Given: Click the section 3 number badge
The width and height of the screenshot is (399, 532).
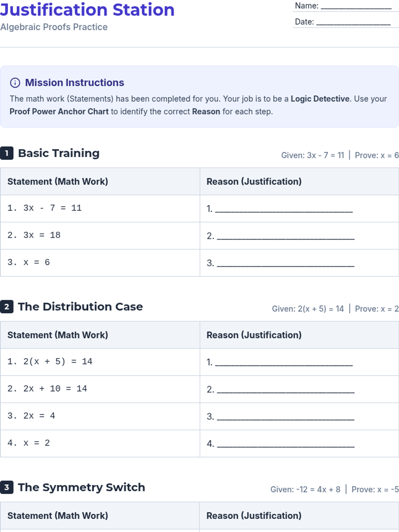Looking at the screenshot, I should tap(7, 487).
